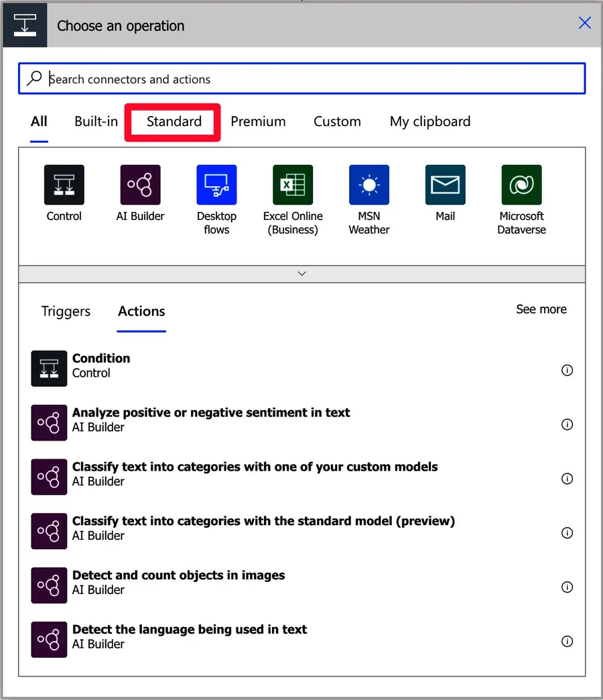Expand the connectors list with chevron

pos(301,274)
